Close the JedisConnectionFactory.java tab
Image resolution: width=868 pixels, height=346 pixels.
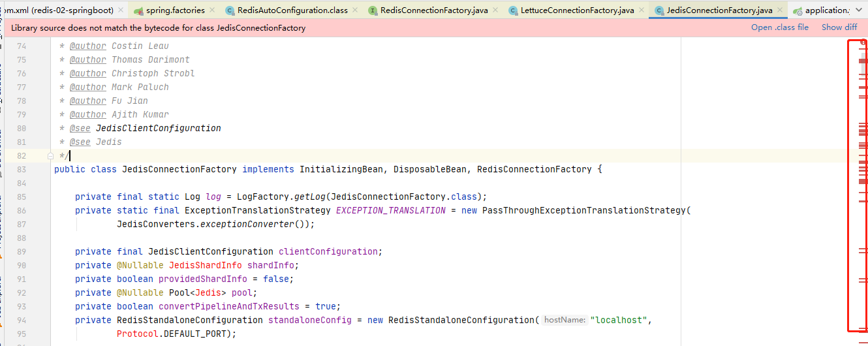(x=779, y=10)
